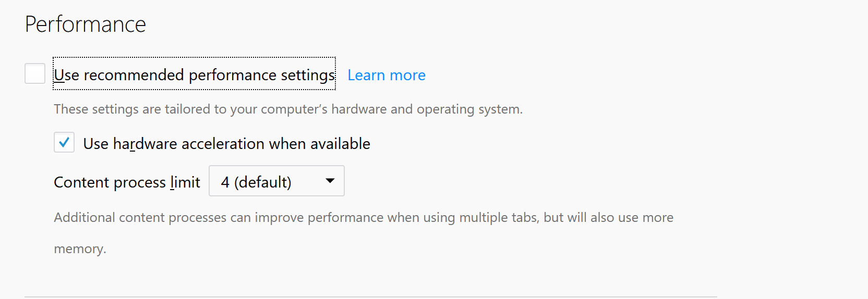Click the horizontal separator line below Performance
Image resolution: width=868 pixels, height=299 pixels.
[x=370, y=297]
